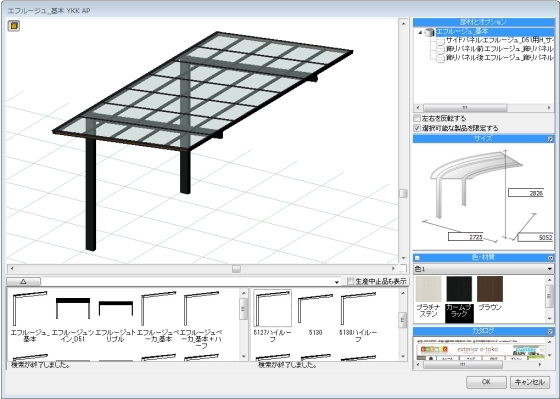Select the 飾りパネル後 tree item

point(500,57)
